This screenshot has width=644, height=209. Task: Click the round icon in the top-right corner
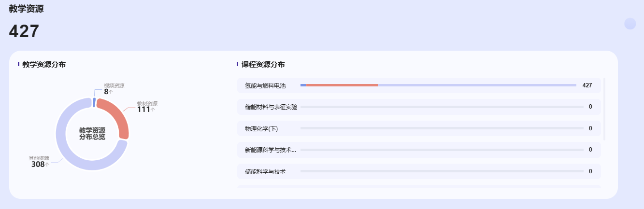coord(630,24)
